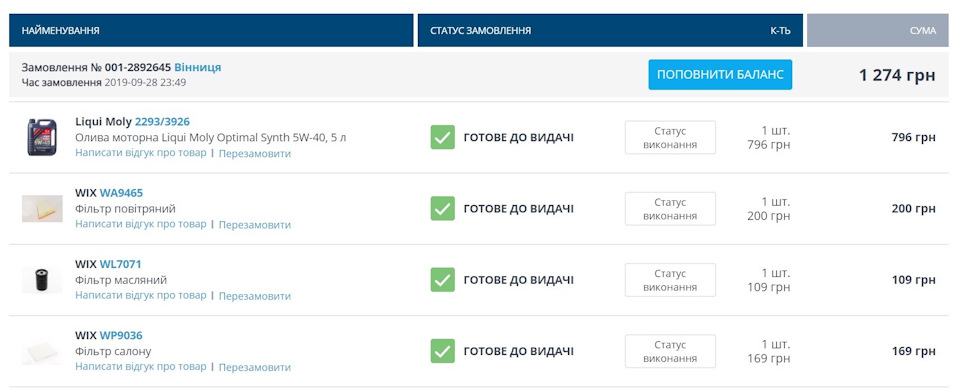Open Liqui Moly part number 2293/3926

[163, 121]
